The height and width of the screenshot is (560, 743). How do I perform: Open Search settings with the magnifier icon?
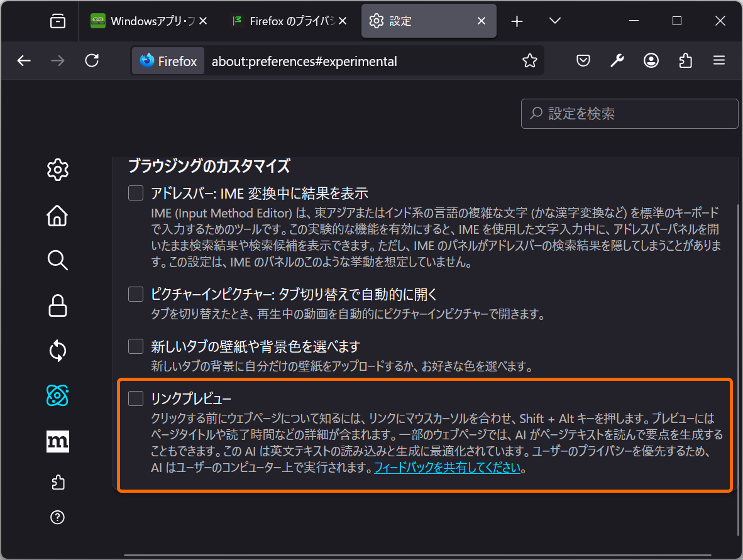[x=57, y=260]
